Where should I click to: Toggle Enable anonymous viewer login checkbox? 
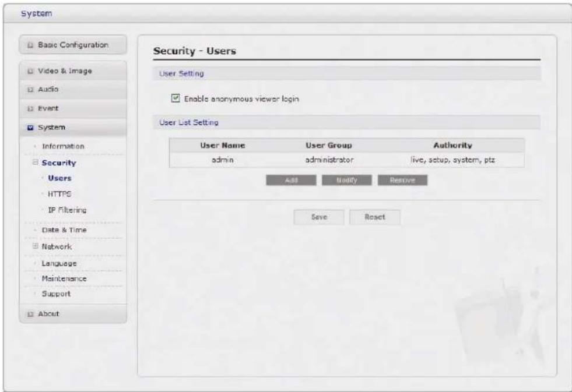(x=176, y=98)
